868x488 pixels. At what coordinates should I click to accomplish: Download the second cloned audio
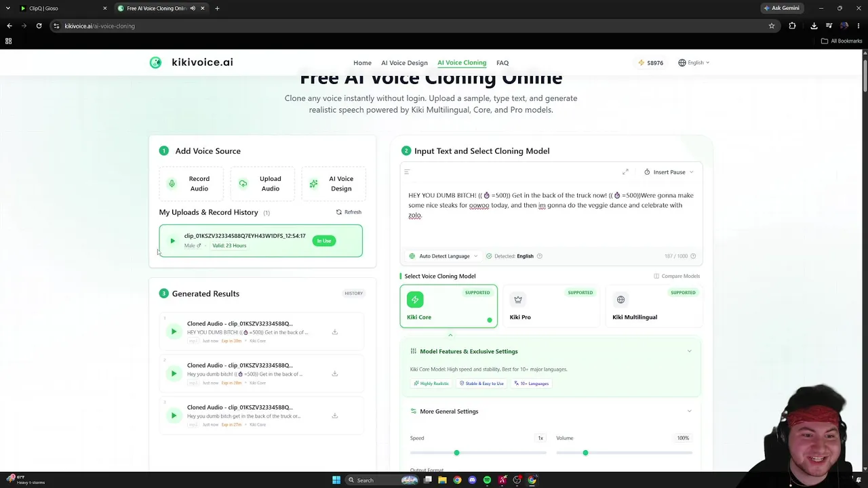click(334, 373)
